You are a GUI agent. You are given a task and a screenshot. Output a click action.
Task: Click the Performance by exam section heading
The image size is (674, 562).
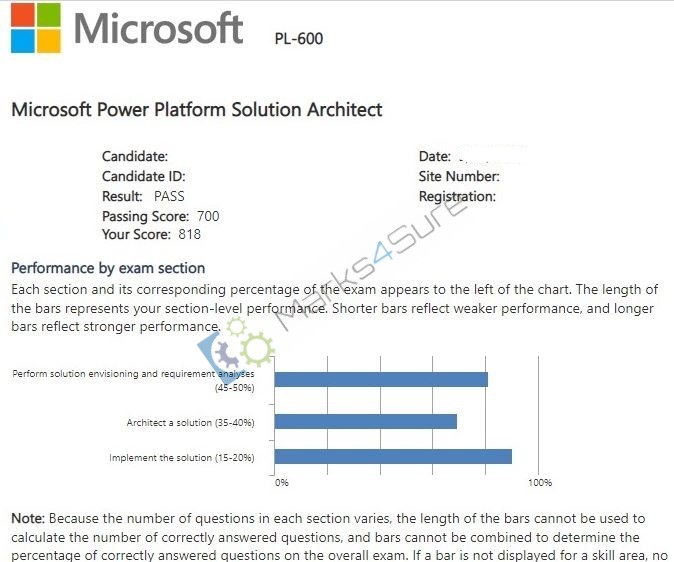(108, 268)
